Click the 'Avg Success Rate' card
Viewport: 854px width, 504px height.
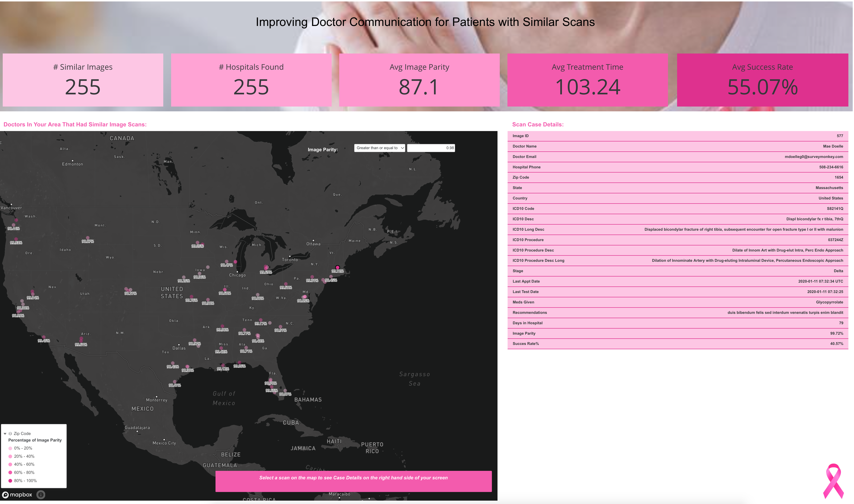[762, 80]
